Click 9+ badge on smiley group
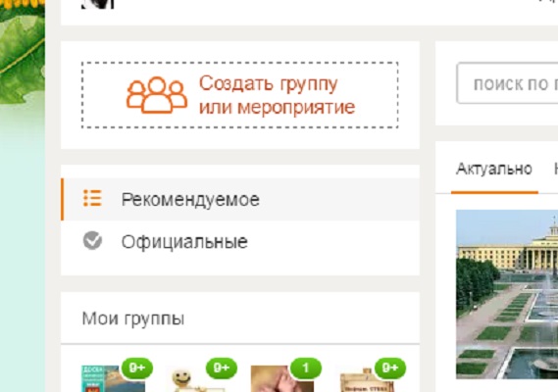Screen dimensions: 558x392 [222, 367]
